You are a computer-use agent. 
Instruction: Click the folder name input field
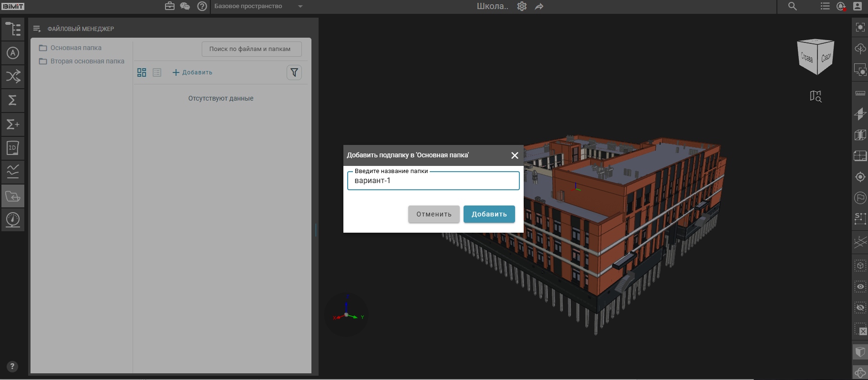[x=433, y=181]
